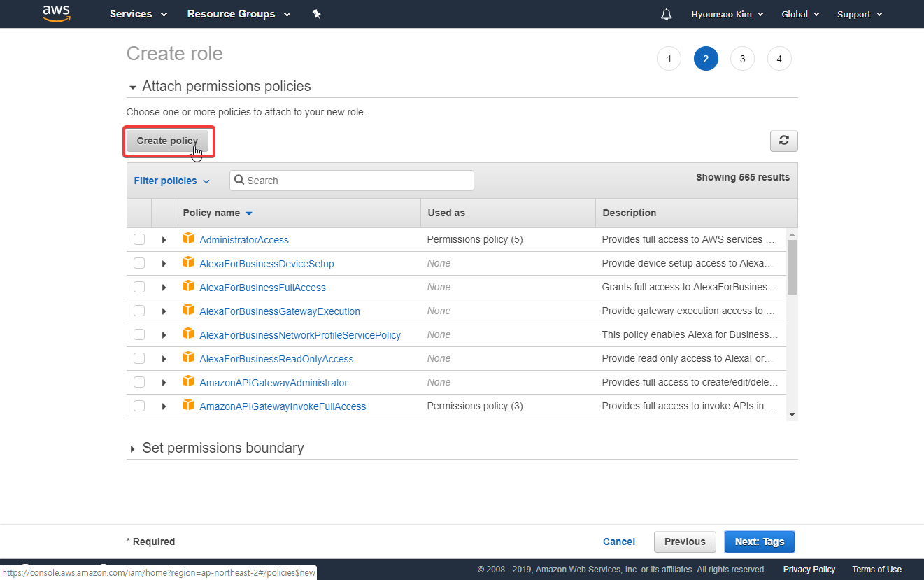Click the AdministratorAccess policy box icon

point(188,239)
